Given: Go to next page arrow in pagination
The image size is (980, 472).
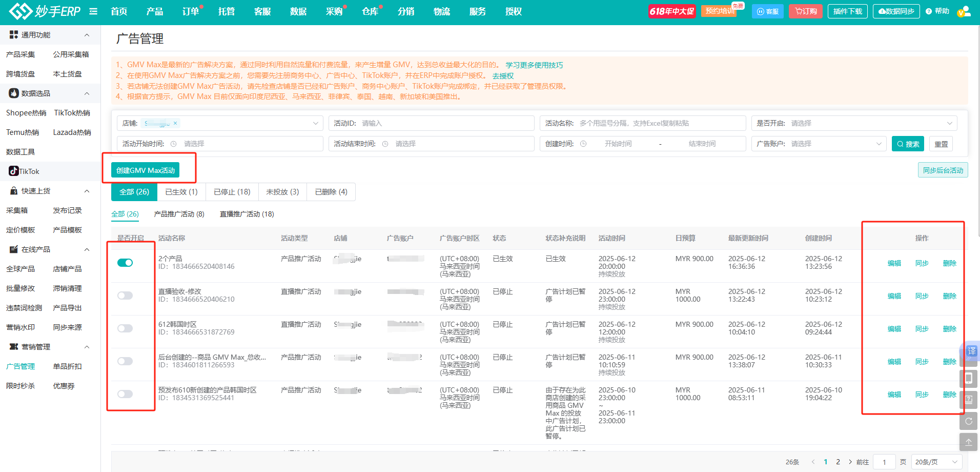Looking at the screenshot, I should (850, 462).
